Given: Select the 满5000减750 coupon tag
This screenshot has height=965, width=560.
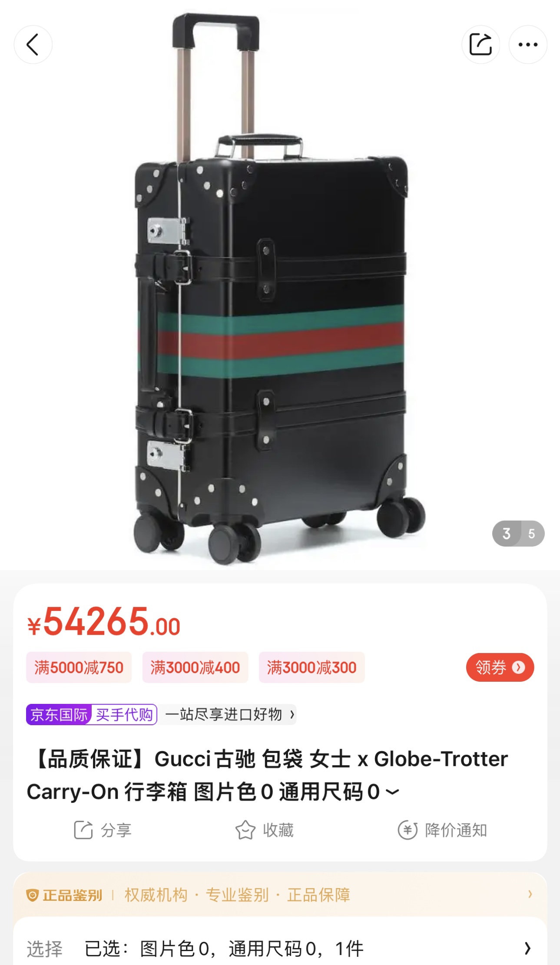Looking at the screenshot, I should pyautogui.click(x=79, y=667).
